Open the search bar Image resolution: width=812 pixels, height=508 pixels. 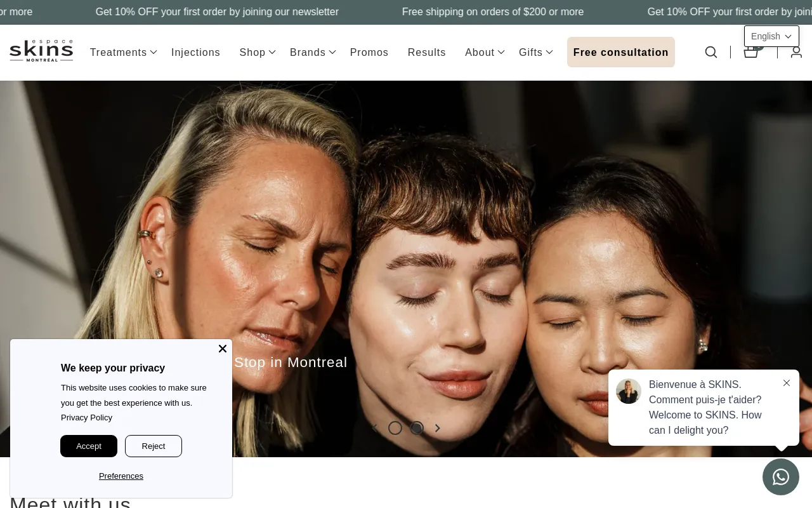click(x=710, y=52)
